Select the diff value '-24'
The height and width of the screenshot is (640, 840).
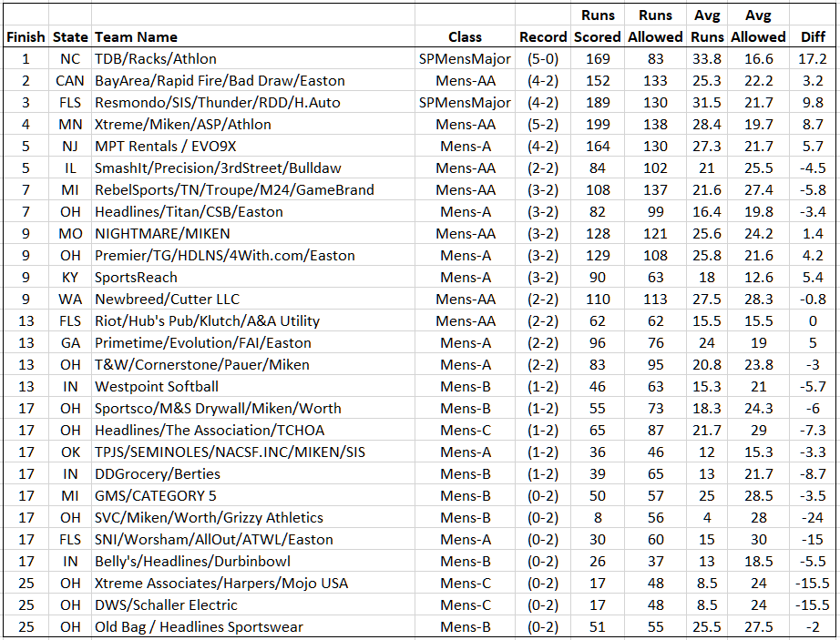(813, 518)
